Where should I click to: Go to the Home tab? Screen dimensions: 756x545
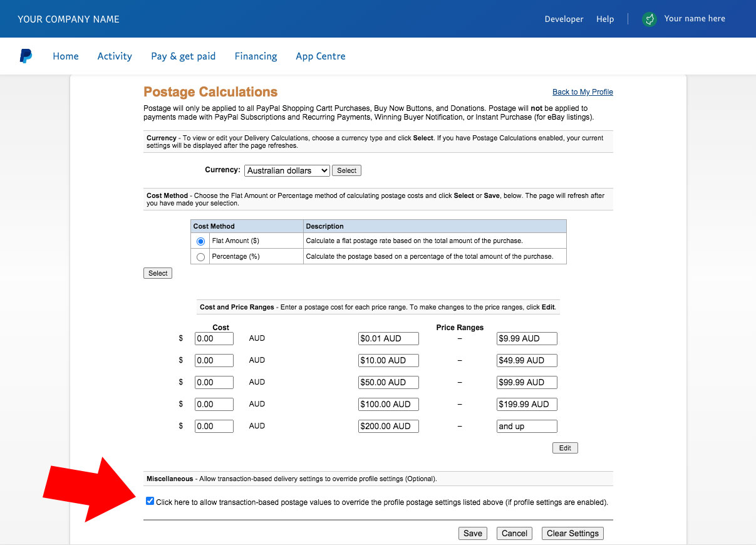click(66, 56)
